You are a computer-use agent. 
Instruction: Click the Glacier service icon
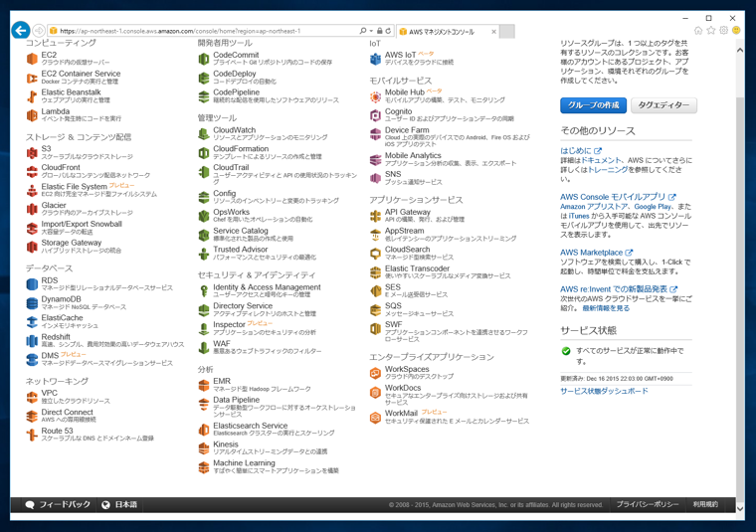32,209
